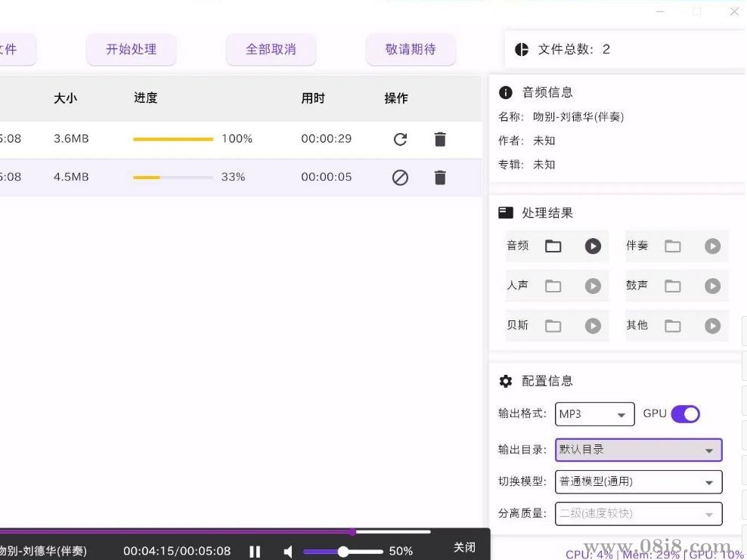Play the 伴奏 accompaniment track
Viewport: 747px width, 560px height.
(711, 246)
